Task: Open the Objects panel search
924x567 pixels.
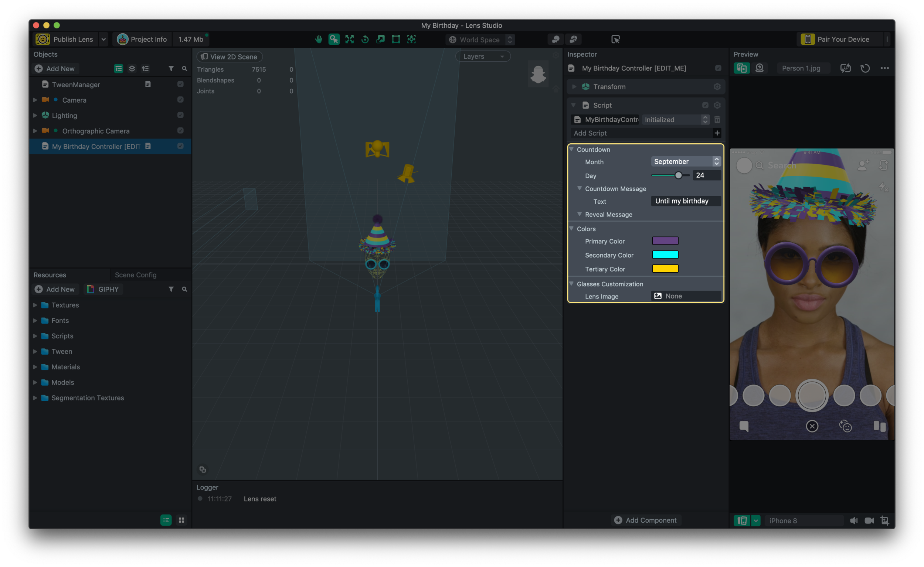Action: click(x=184, y=69)
